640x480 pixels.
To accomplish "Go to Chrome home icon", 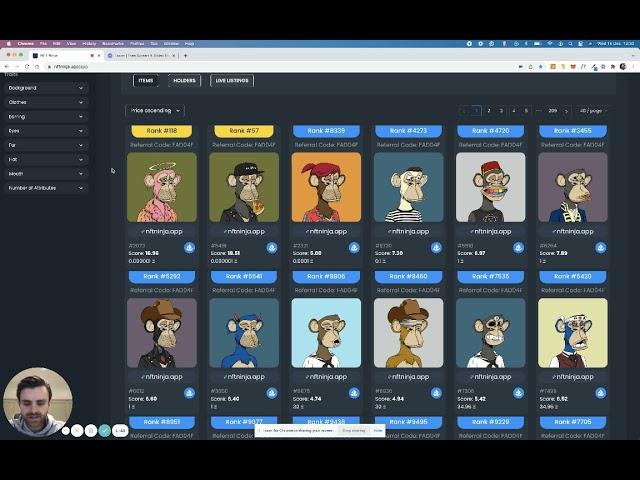I will tap(37, 67).
